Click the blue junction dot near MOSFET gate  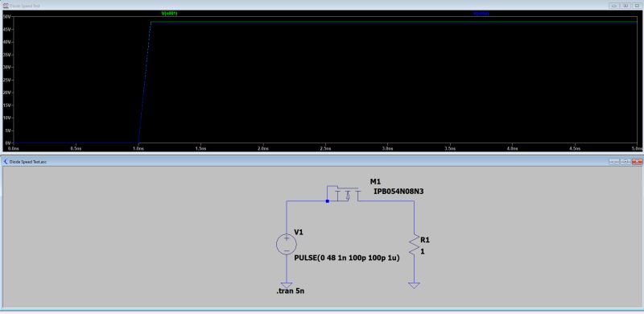(x=327, y=201)
